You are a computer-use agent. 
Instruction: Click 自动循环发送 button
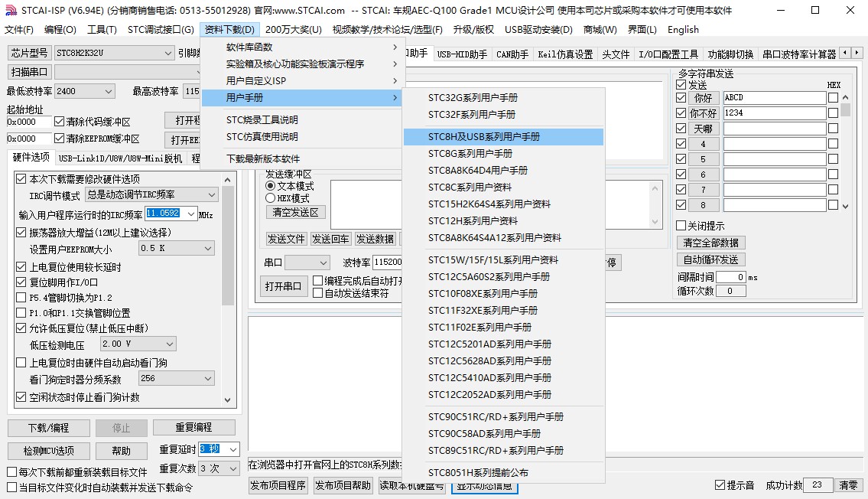pos(710,259)
